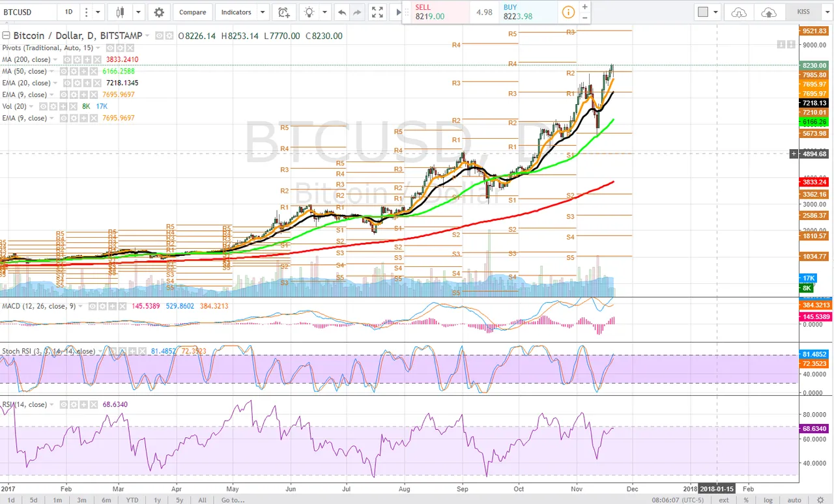Hide RSI (14, close) with eye icon
The width and height of the screenshot is (834, 504).
point(64,404)
